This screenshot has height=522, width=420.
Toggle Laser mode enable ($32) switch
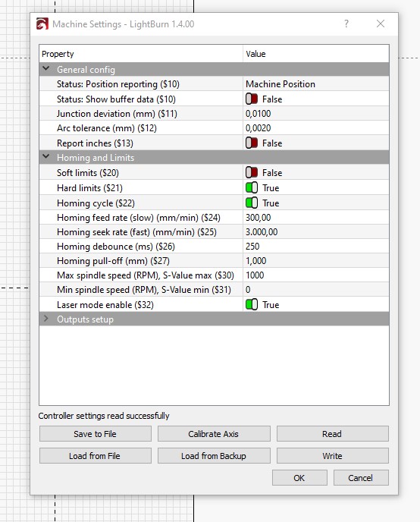tap(252, 304)
